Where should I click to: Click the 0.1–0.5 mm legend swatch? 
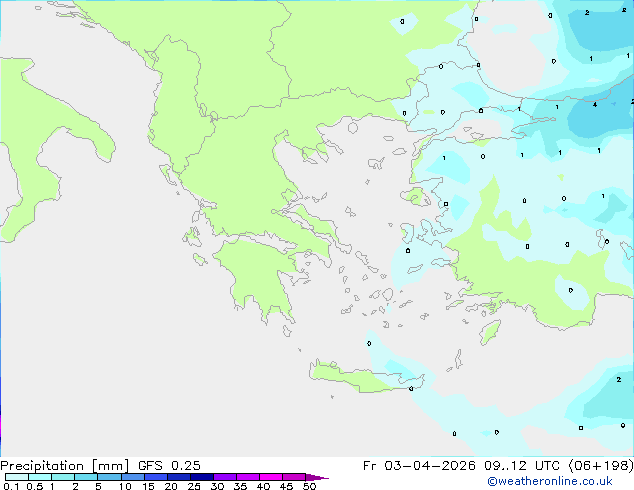[17, 477]
